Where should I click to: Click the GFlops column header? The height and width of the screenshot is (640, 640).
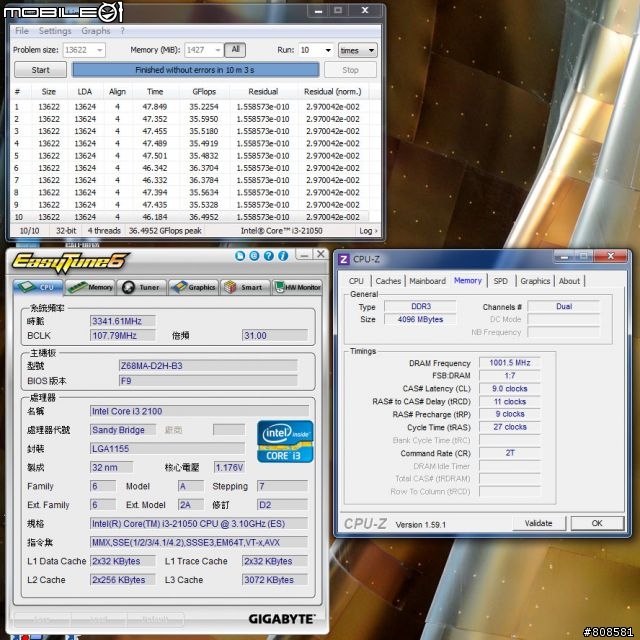coord(204,91)
